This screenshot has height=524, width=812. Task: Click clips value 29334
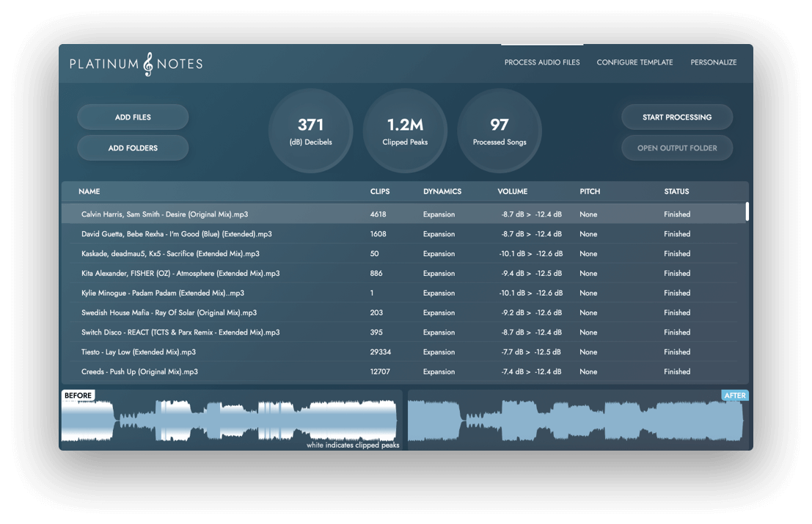click(380, 352)
